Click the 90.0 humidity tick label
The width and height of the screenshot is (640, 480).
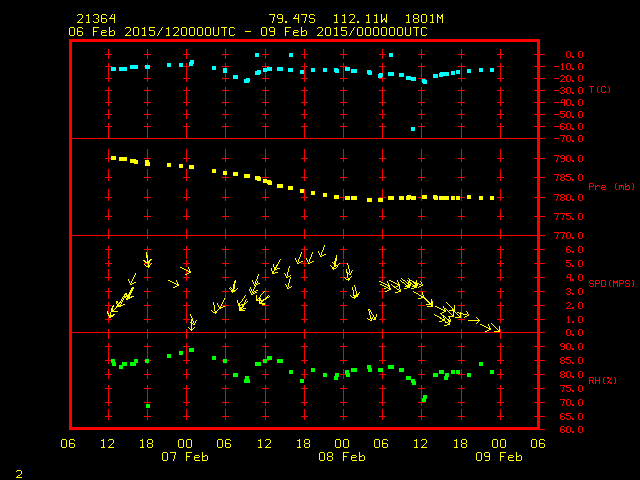(571, 347)
